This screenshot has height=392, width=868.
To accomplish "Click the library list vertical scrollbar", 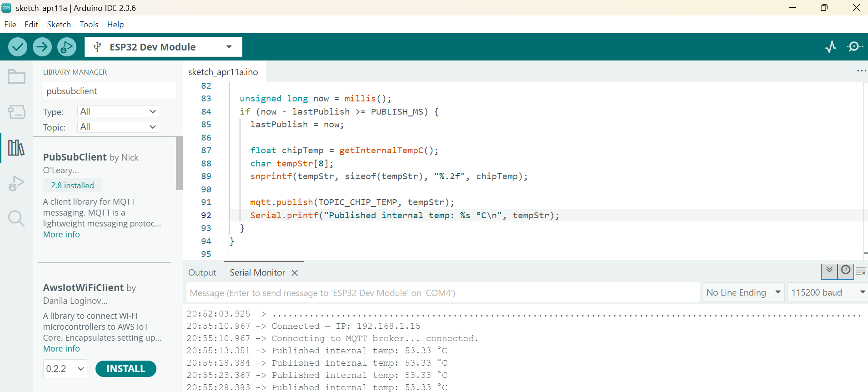I will 179,163.
